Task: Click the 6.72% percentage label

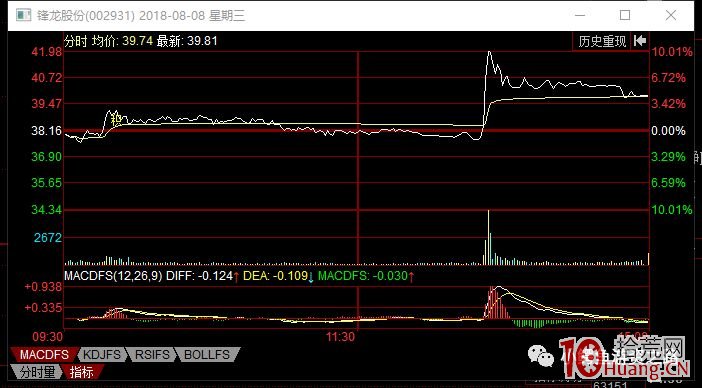Action: click(x=668, y=77)
